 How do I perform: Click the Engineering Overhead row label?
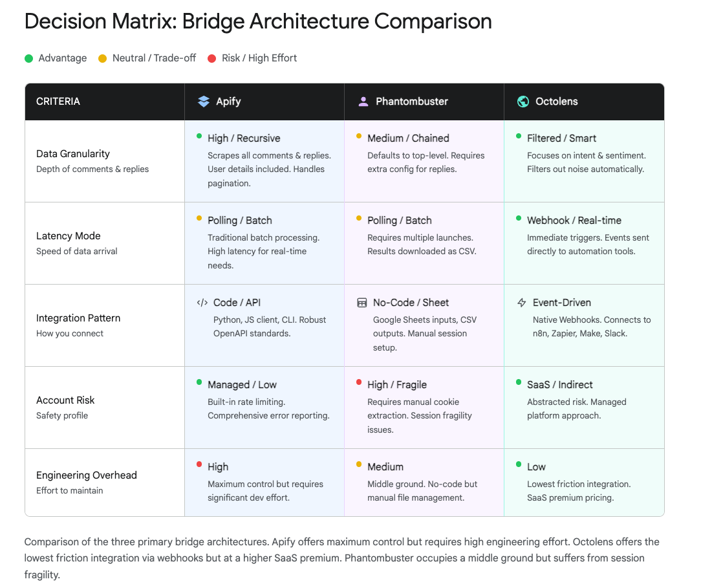coord(87,475)
